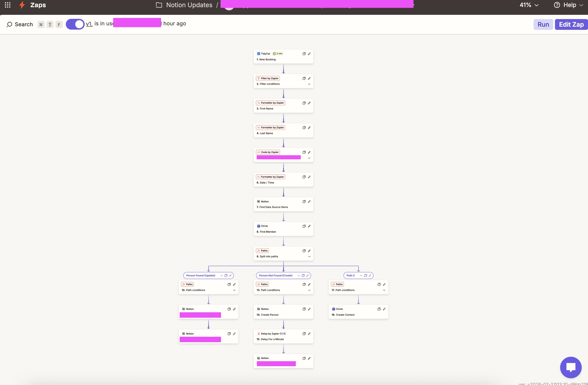588x385 pixels.
Task: Click the 2 min timer badge on TidyCal
Action: [278, 54]
